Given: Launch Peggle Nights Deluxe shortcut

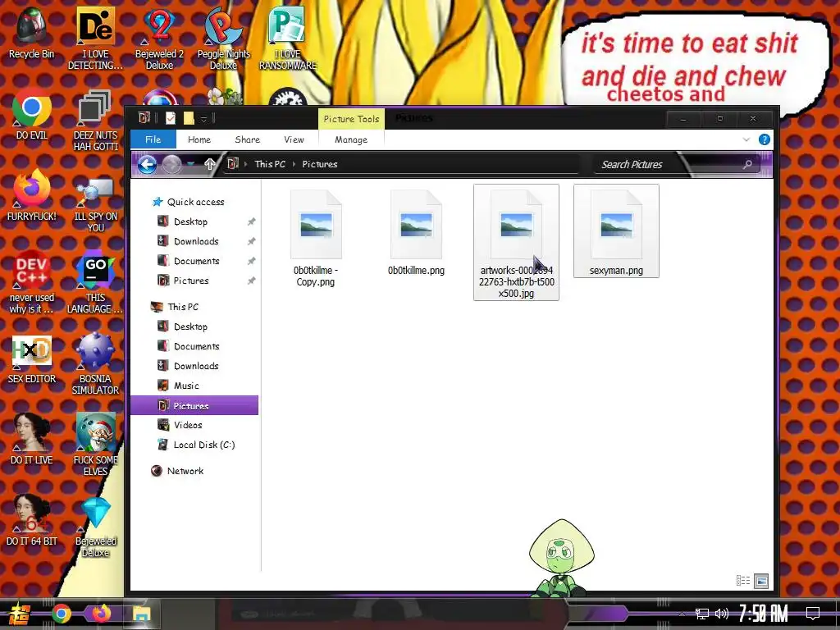Looking at the screenshot, I should click(x=223, y=39).
